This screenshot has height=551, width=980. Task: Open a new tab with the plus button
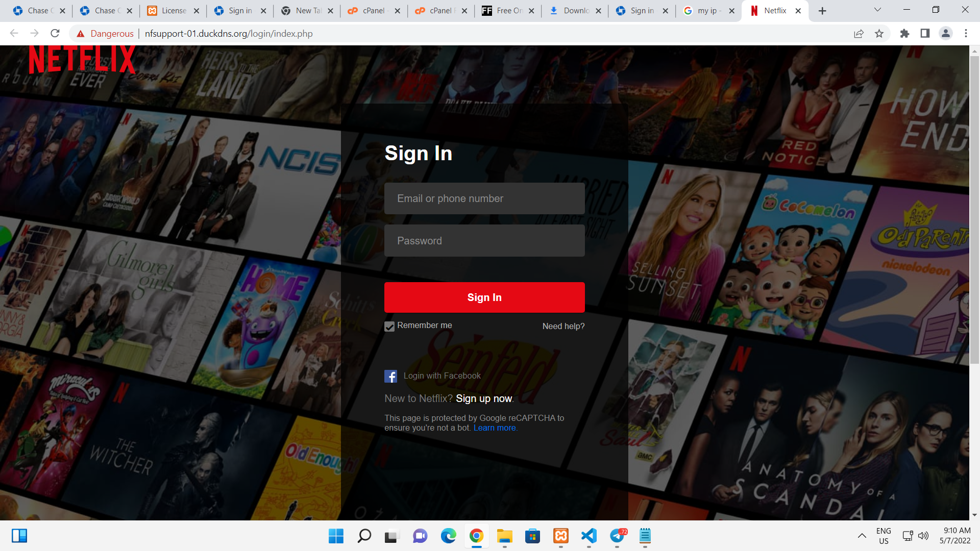click(x=822, y=11)
